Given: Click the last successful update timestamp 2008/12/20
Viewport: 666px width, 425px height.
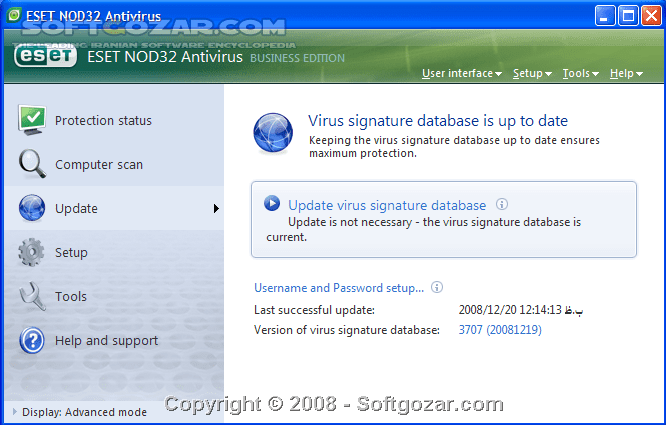Looking at the screenshot, I should [x=521, y=310].
